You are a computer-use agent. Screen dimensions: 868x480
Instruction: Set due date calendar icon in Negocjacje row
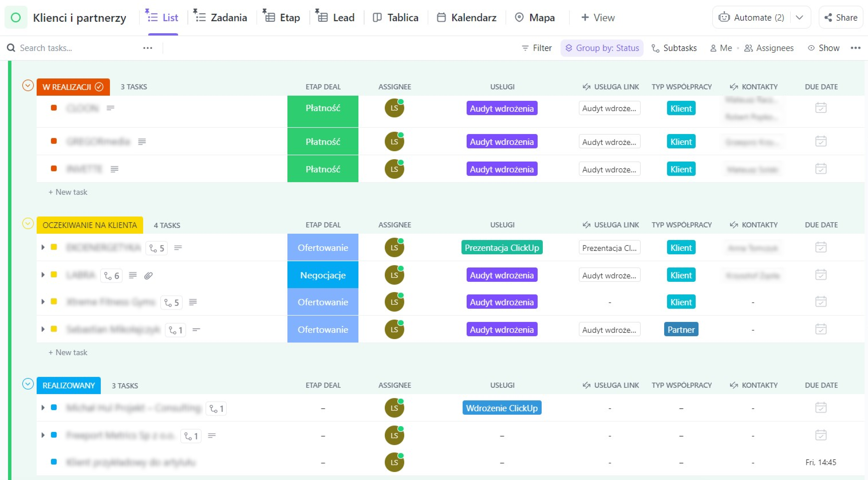click(x=821, y=275)
